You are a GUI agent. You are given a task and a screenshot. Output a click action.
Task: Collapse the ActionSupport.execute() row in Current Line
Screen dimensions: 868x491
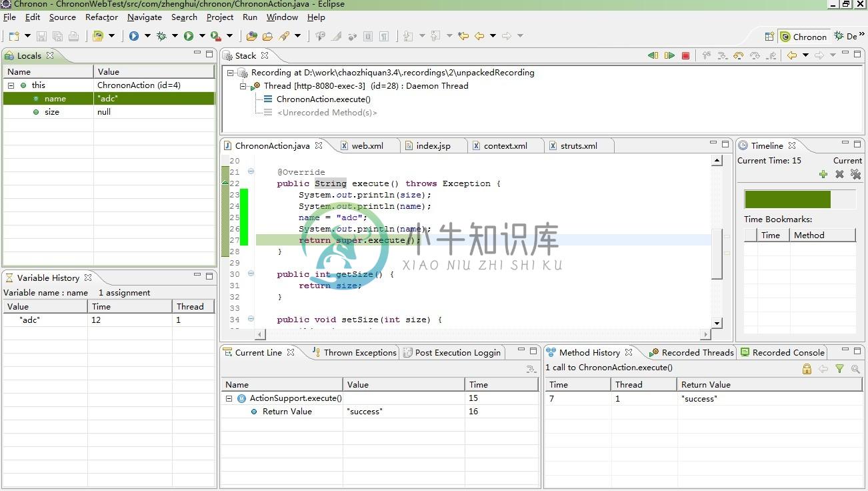(229, 398)
